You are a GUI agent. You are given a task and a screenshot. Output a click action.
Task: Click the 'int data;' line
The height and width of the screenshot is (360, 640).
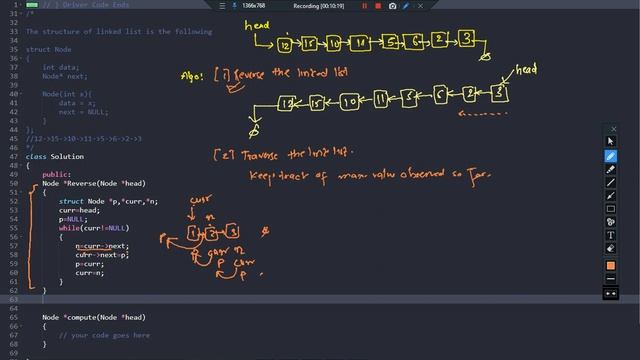(61, 67)
